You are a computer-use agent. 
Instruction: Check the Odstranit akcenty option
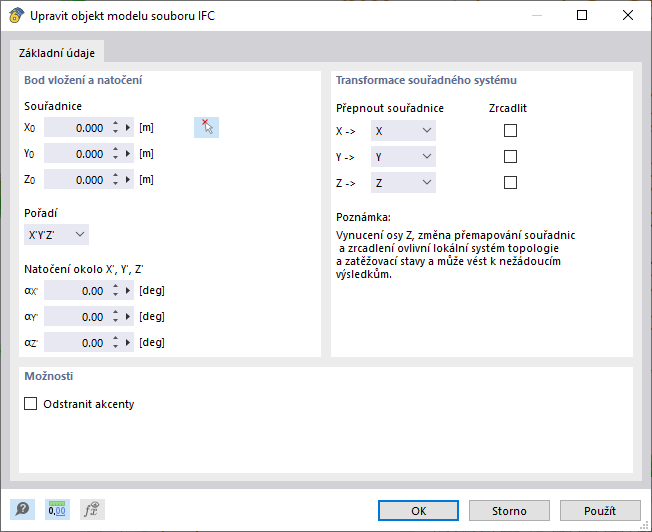point(30,404)
